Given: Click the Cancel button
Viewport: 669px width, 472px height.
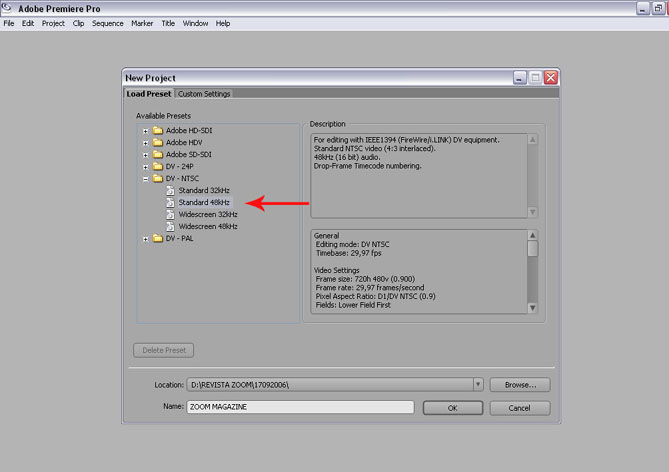Looking at the screenshot, I should tap(519, 408).
